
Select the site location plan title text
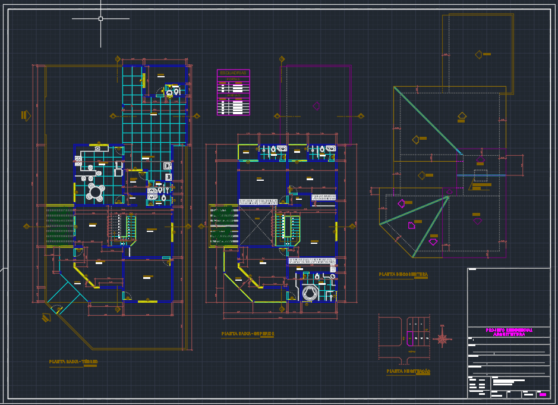click(408, 371)
